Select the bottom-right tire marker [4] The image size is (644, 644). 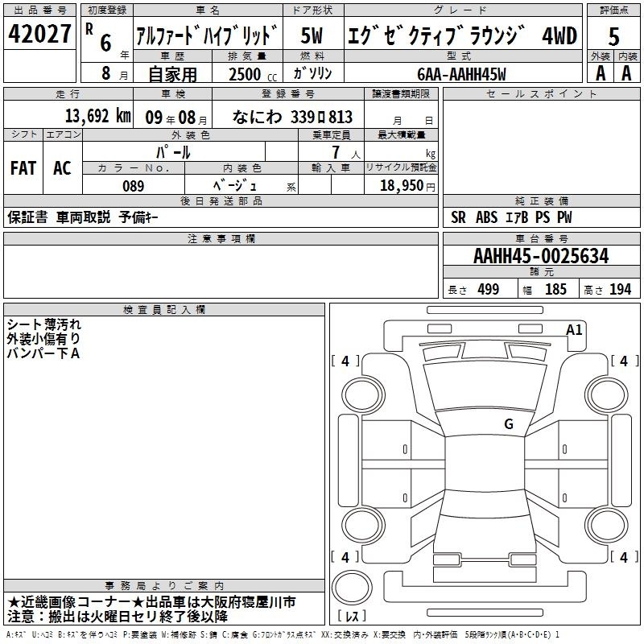coord(623,557)
